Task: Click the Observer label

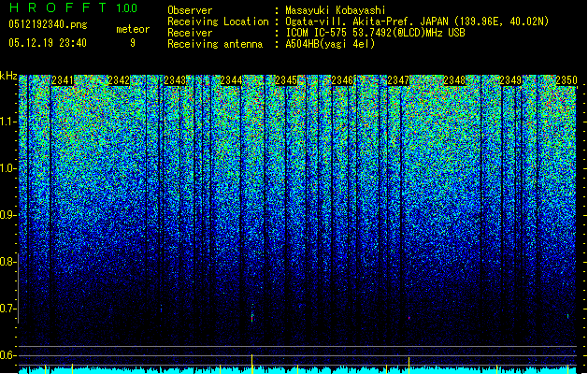Action: click(190, 10)
